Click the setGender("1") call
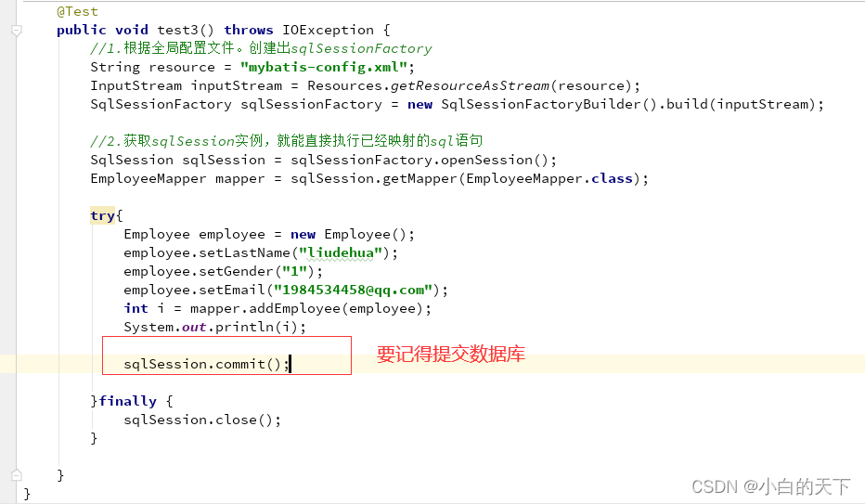Image resolution: width=865 pixels, height=504 pixels. 256,271
